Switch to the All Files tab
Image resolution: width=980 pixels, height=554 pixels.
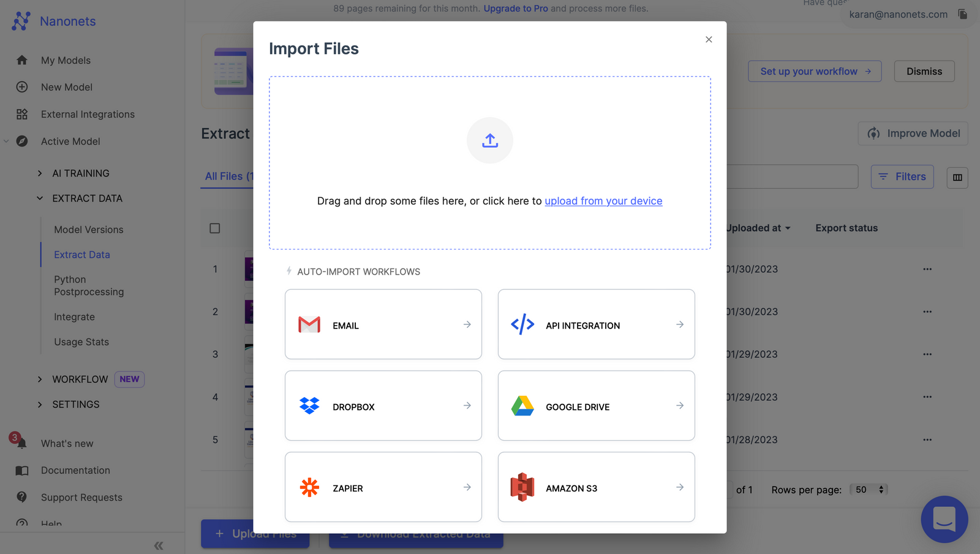229,176
